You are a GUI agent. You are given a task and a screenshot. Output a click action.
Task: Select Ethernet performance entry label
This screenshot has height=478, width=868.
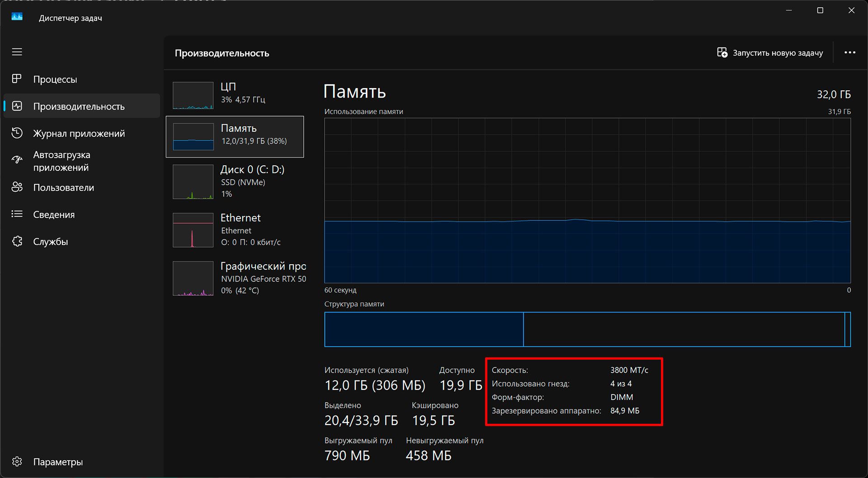pos(241,218)
